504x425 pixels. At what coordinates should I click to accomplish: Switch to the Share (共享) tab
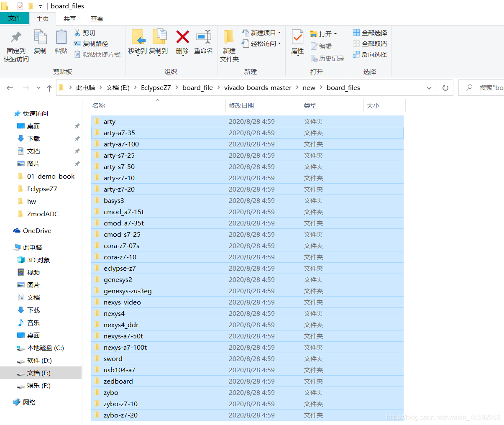click(70, 18)
